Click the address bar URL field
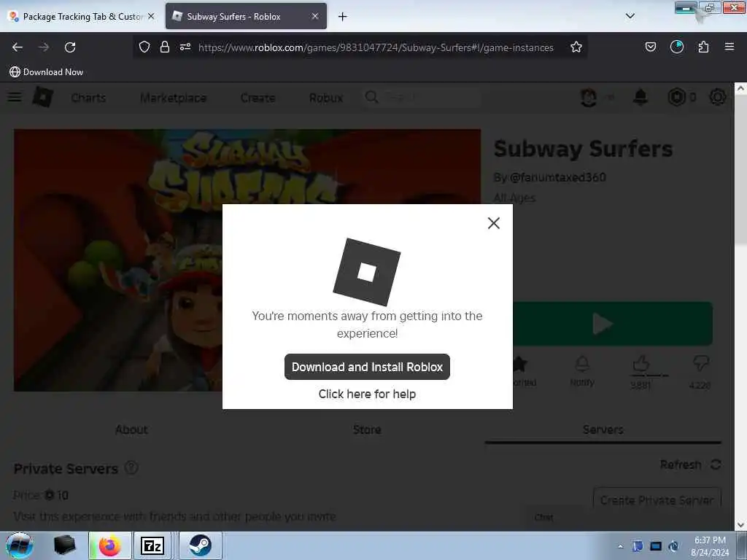 (x=376, y=47)
